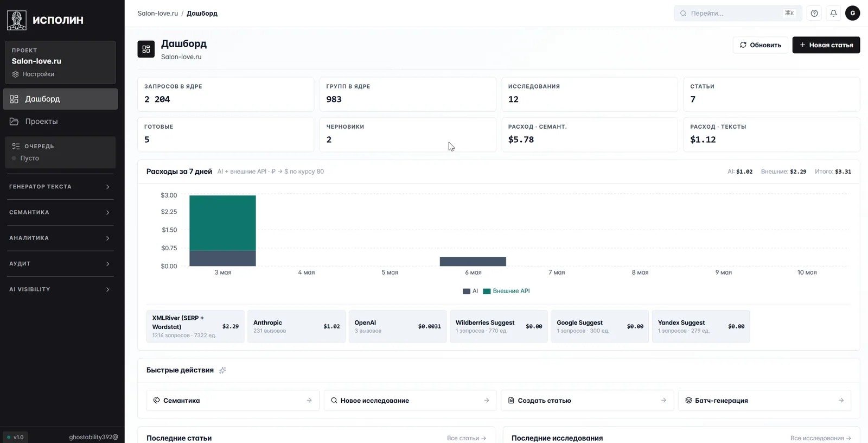Expand the Семантика sidebar section
868x443 pixels.
[60, 212]
